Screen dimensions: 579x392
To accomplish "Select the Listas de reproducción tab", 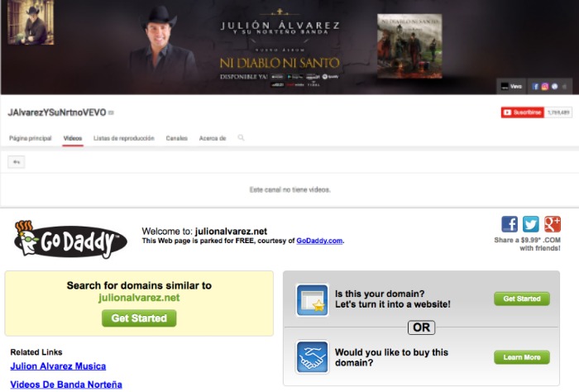I will pos(124,138).
